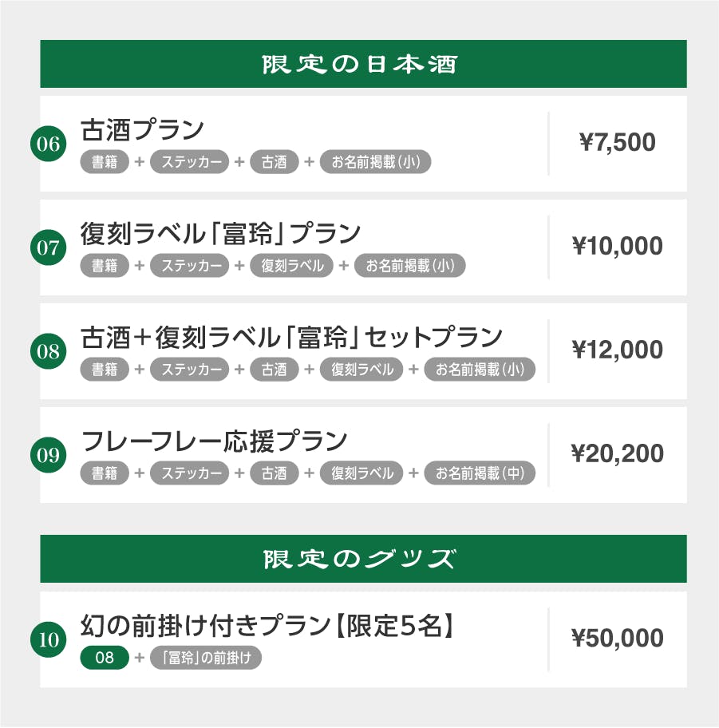Click the green 08 plan number badge
This screenshot has width=719, height=728.
click(x=48, y=352)
